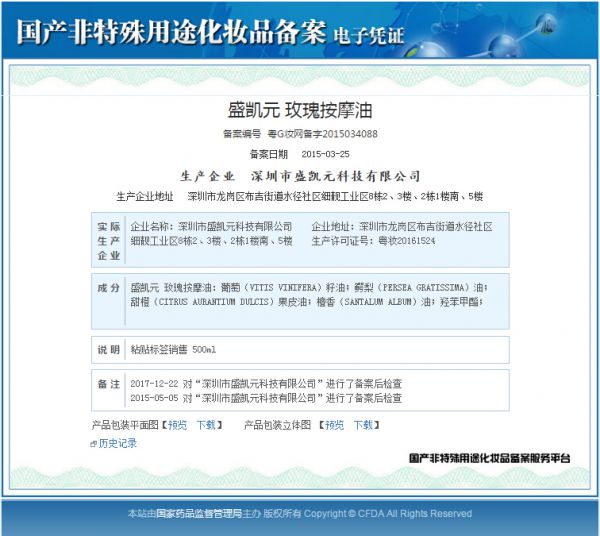Click the footer copyright CFDA All Rights Reserved
The width and height of the screenshot is (600, 536).
pyautogui.click(x=414, y=513)
